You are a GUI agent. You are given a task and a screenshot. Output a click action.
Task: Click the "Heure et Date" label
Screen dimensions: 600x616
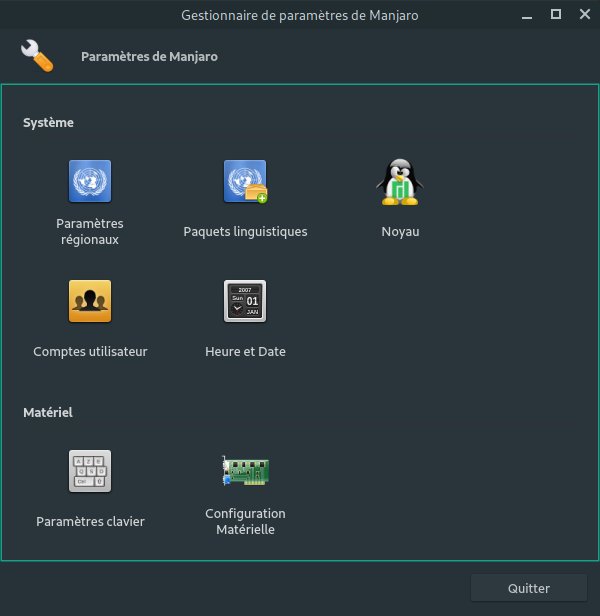coord(246,352)
